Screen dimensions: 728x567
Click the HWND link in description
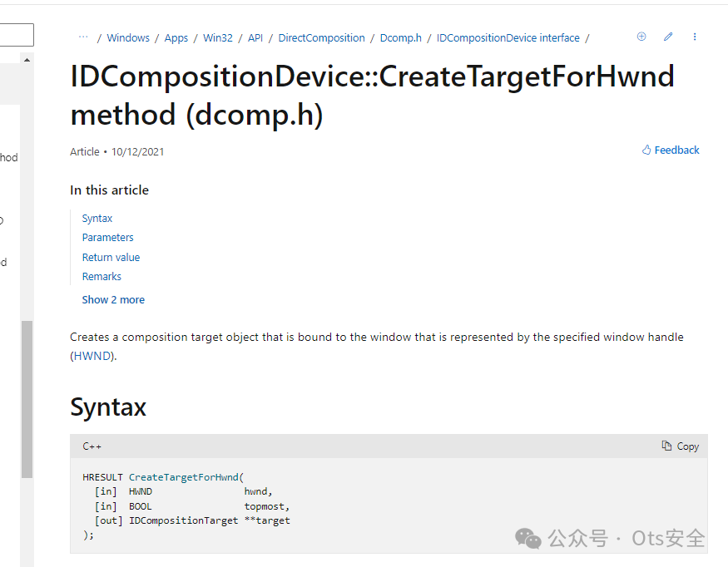click(93, 356)
